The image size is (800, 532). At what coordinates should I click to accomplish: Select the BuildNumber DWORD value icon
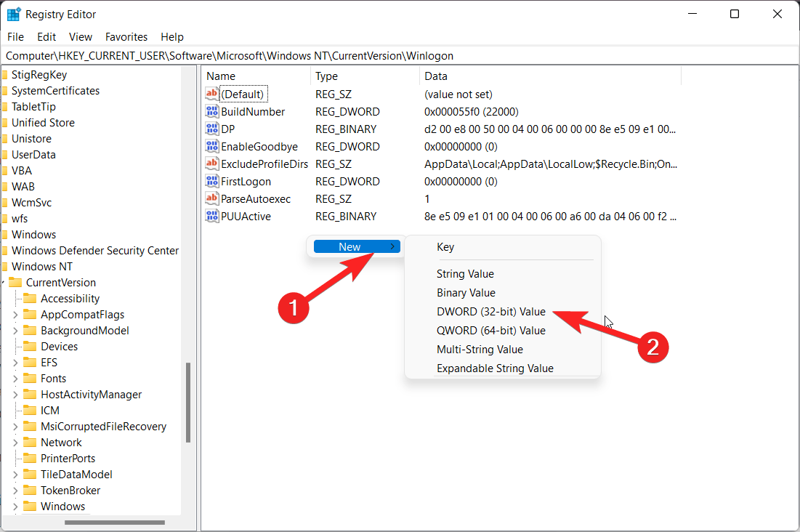point(212,111)
